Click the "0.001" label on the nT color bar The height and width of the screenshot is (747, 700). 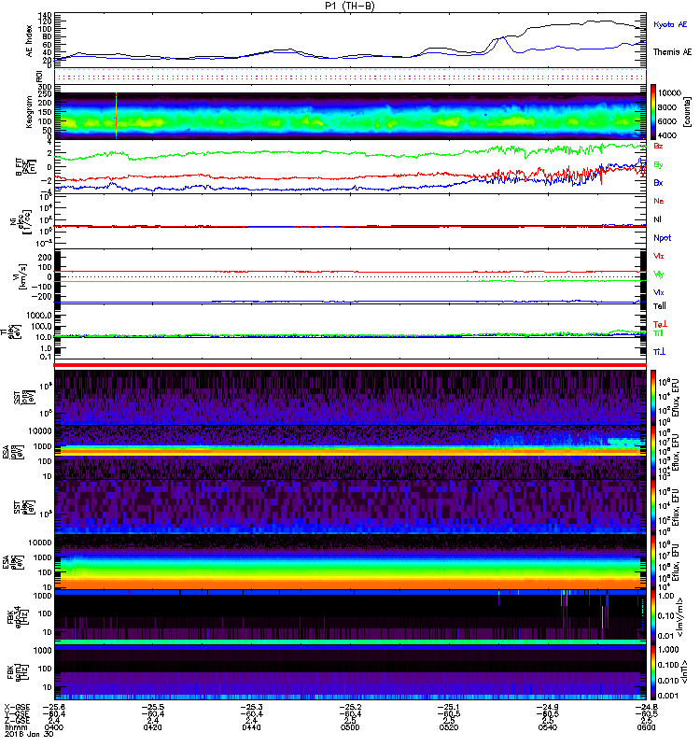coord(670,696)
